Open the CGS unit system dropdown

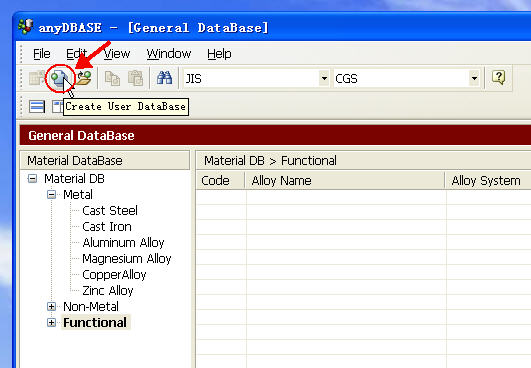click(474, 79)
